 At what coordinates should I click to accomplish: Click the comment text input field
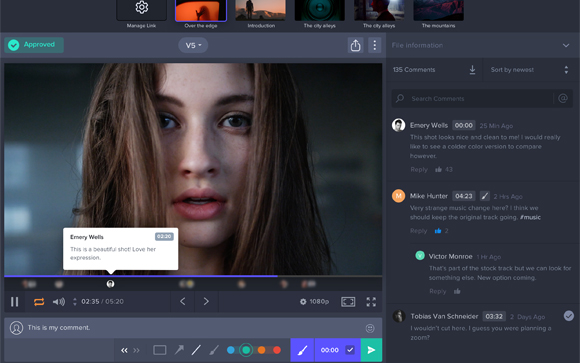(x=192, y=328)
